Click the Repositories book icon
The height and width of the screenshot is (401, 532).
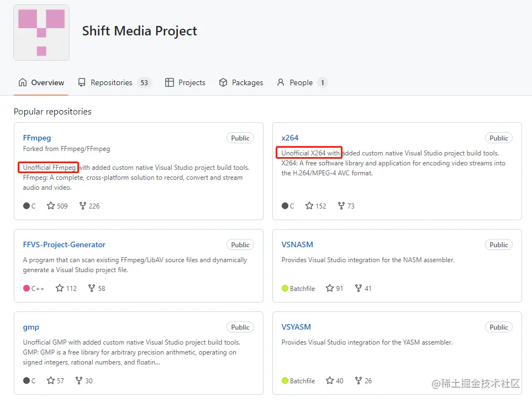click(x=82, y=82)
